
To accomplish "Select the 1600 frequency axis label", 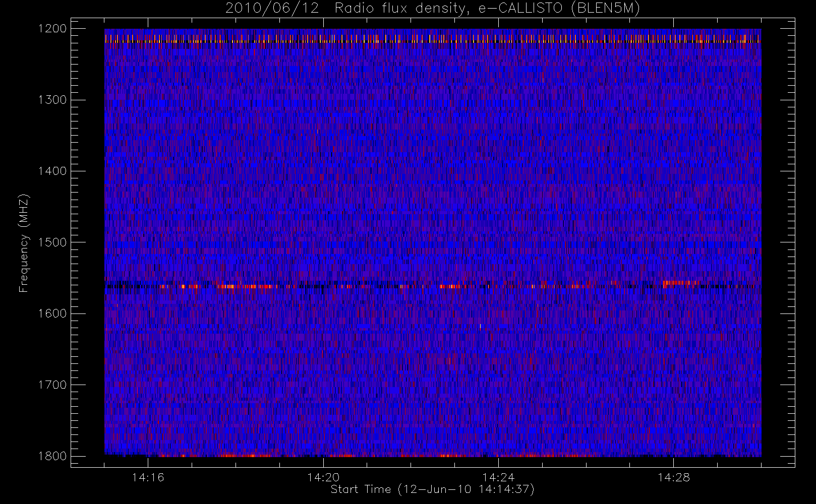I will [x=52, y=313].
